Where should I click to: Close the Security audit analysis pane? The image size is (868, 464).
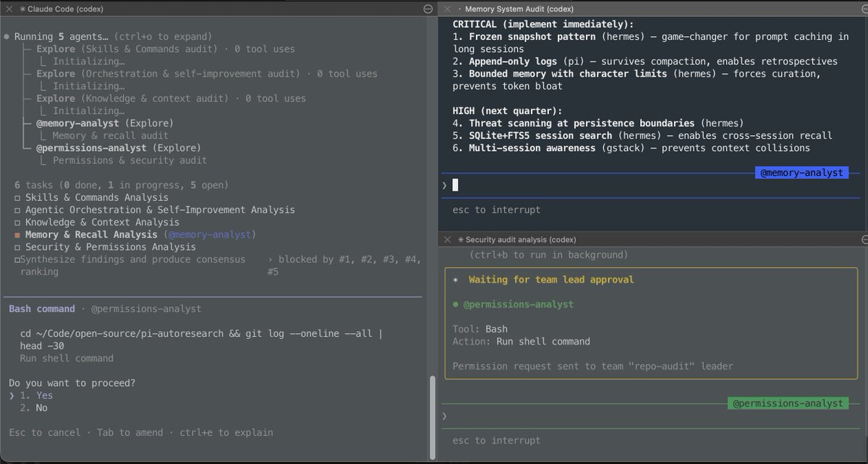pos(446,239)
